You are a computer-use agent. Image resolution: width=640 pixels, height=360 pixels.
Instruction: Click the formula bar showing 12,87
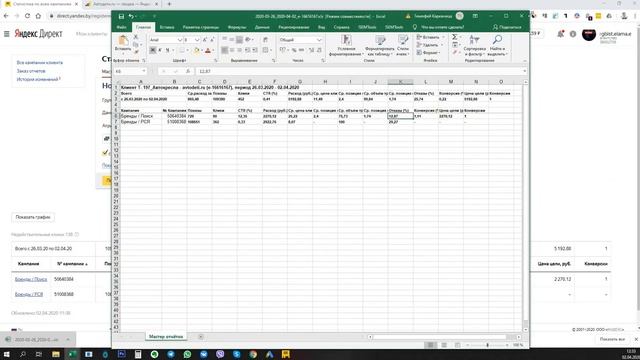359,71
